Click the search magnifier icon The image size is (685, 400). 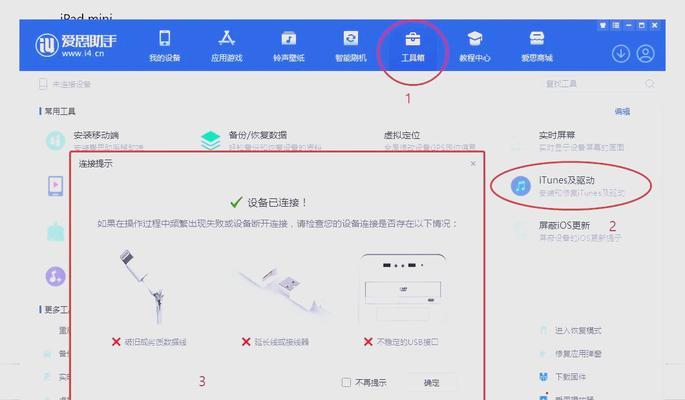point(650,84)
